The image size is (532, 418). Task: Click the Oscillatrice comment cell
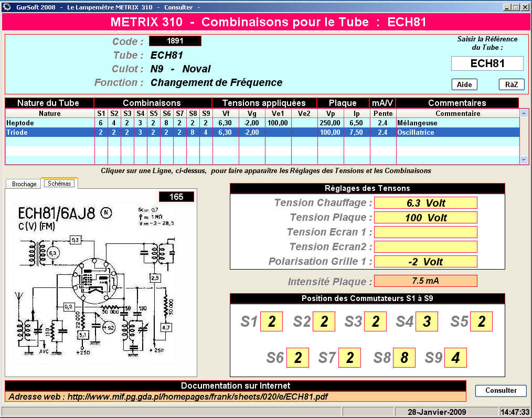coord(457,132)
